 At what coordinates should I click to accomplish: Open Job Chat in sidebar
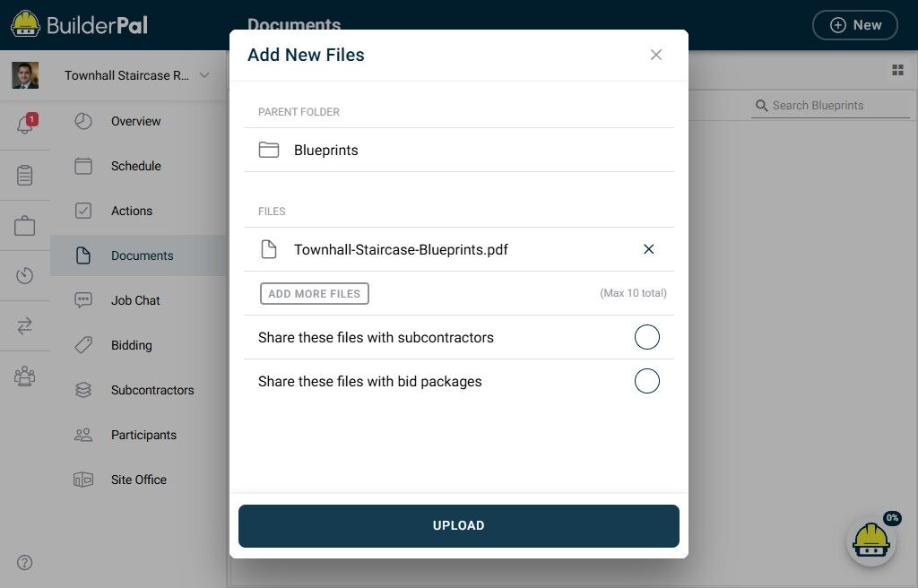tap(135, 300)
